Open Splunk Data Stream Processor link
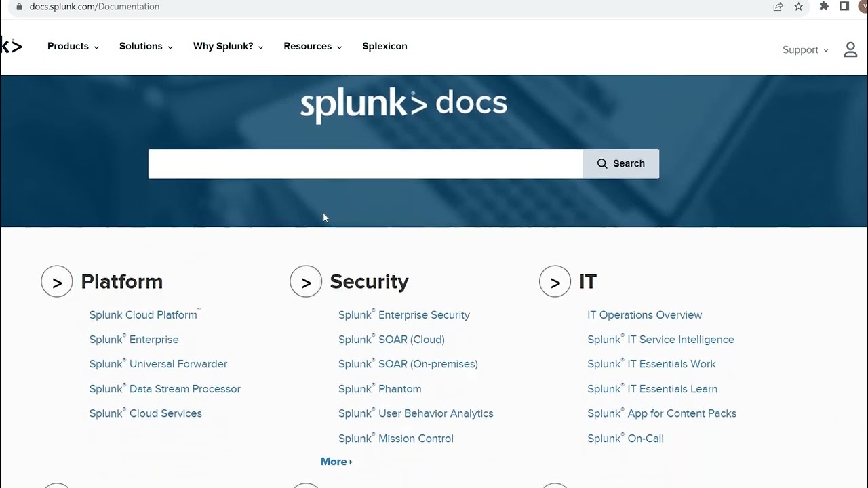Screen dimensions: 868x488 [x=165, y=389]
